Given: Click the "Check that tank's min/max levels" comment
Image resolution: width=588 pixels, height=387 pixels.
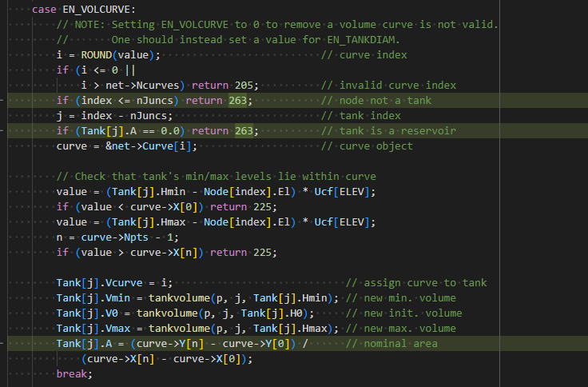Looking at the screenshot, I should (217, 177).
